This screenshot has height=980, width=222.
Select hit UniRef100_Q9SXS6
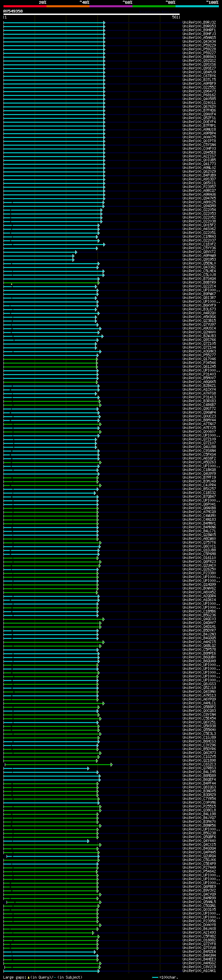199,65
